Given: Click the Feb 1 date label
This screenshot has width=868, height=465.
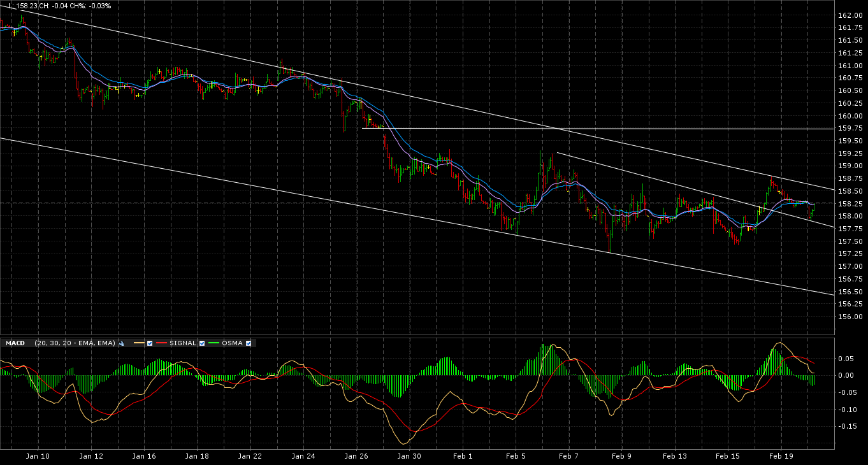Looking at the screenshot, I should pos(462,456).
